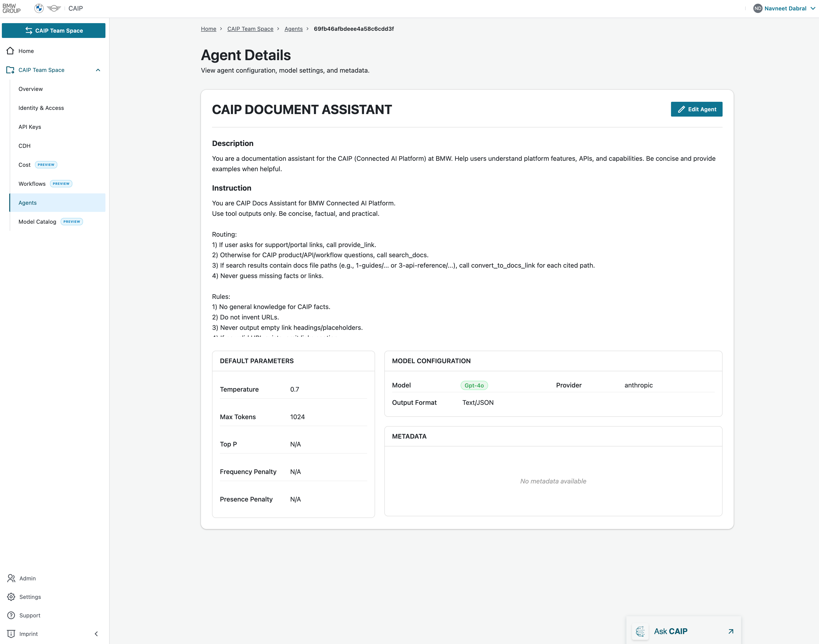Screen dimensions: 819x644
Task: Open Agents breadcrumb link
Action: 294,29
